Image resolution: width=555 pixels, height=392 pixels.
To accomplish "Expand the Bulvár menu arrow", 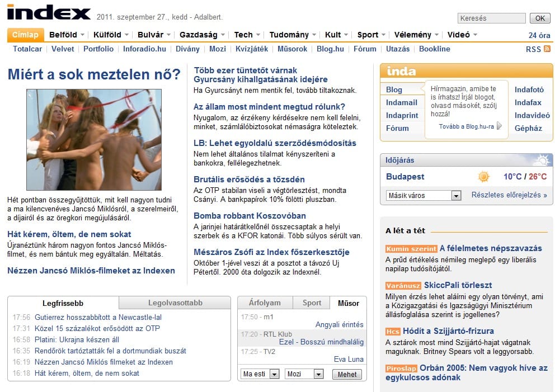I will pyautogui.click(x=168, y=35).
